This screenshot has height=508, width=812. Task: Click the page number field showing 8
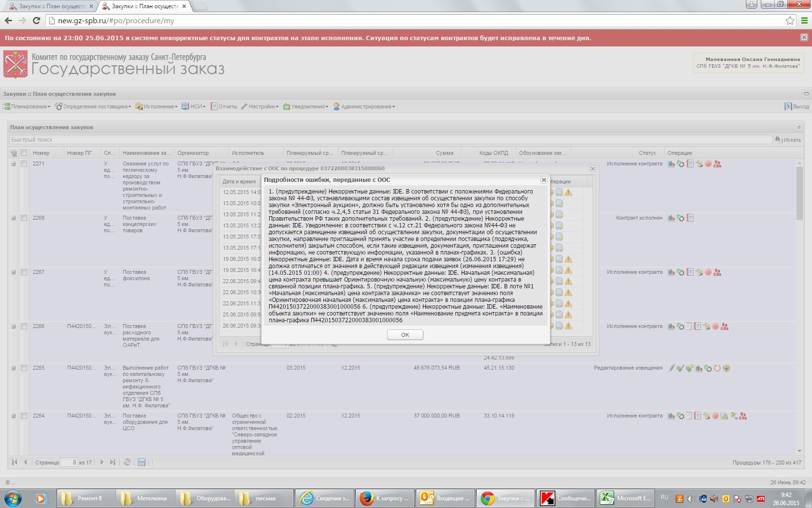69,463
